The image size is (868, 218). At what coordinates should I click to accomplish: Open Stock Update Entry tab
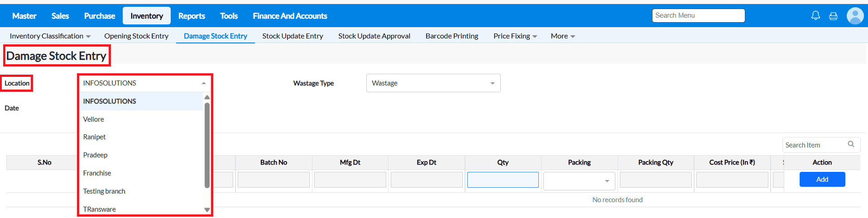pyautogui.click(x=293, y=36)
